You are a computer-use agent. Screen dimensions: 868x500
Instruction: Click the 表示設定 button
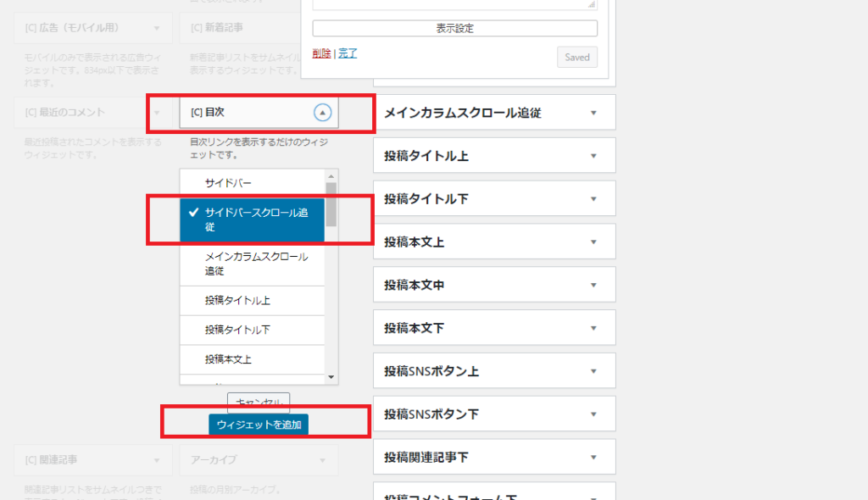point(454,28)
